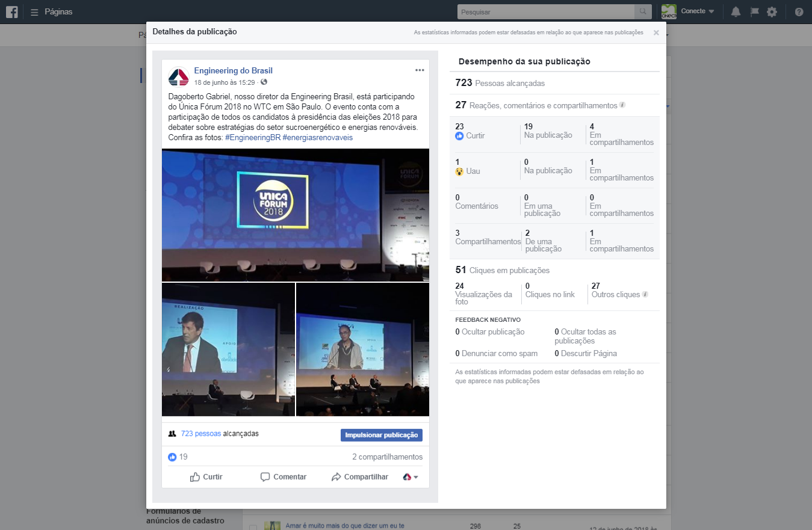
Task: Open the flag icon in top bar
Action: click(x=754, y=11)
